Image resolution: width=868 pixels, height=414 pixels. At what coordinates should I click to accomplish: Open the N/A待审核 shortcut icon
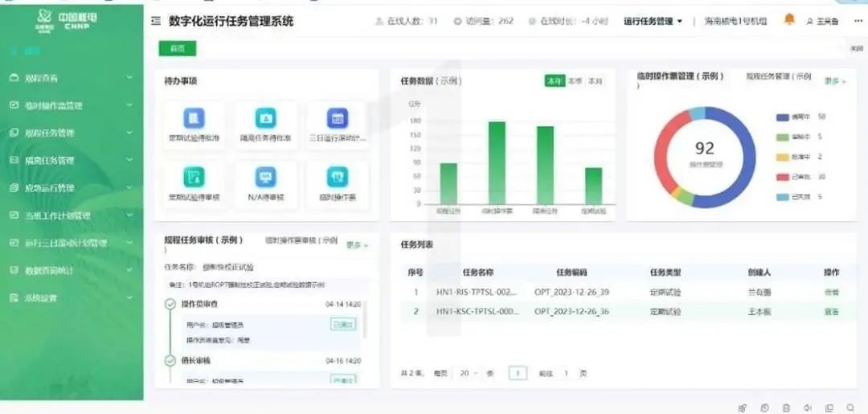coord(266,178)
